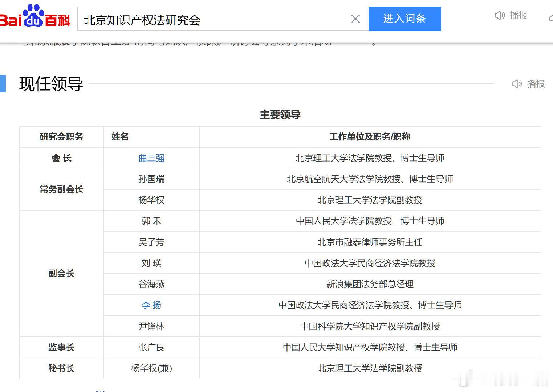Select the name cell 杨华权 under 常务副会长

point(151,200)
